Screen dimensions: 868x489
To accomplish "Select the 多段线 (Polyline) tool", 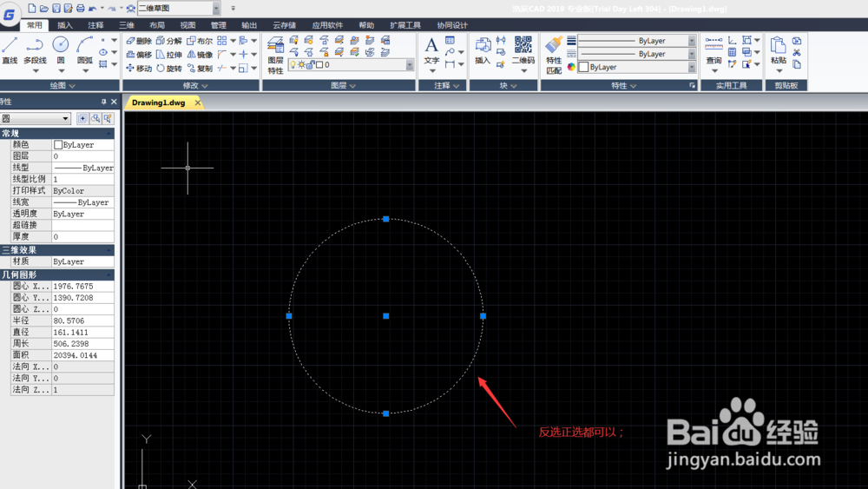I will click(x=35, y=50).
